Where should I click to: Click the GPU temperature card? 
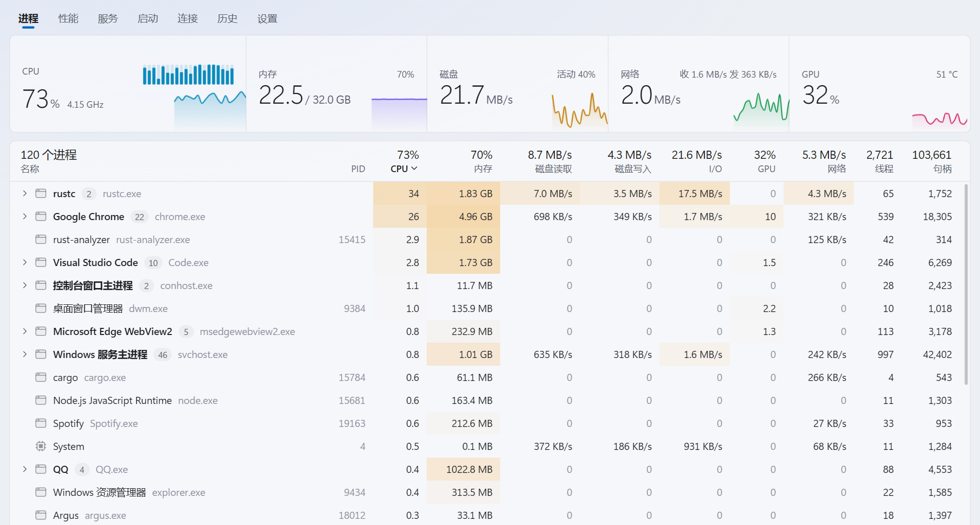pyautogui.click(x=879, y=84)
